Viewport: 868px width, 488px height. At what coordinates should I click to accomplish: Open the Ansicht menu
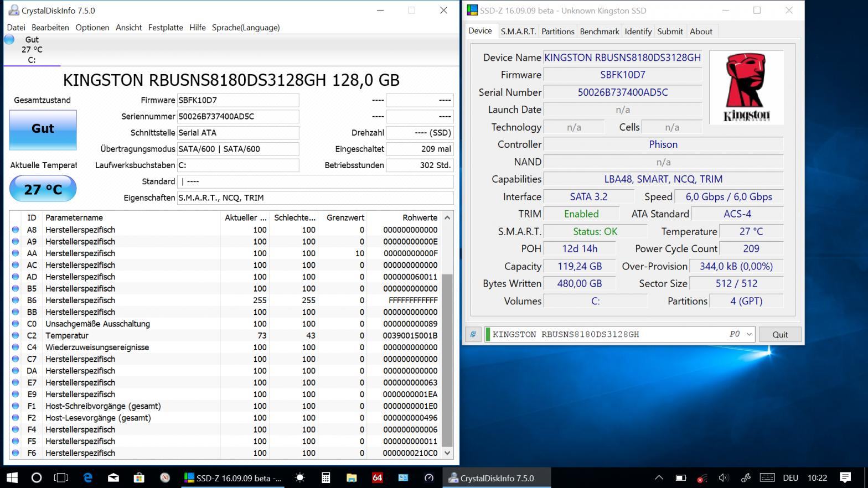click(x=129, y=27)
